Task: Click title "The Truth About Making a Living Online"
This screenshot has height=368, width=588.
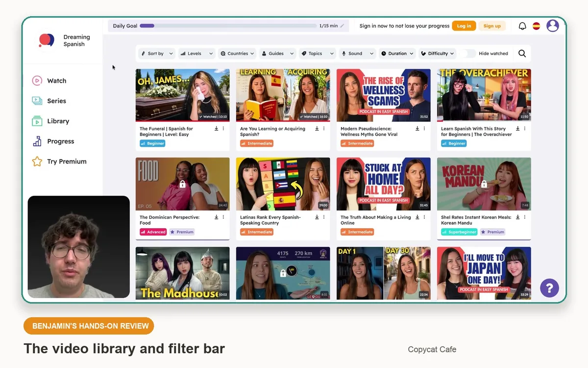Action: click(x=376, y=220)
